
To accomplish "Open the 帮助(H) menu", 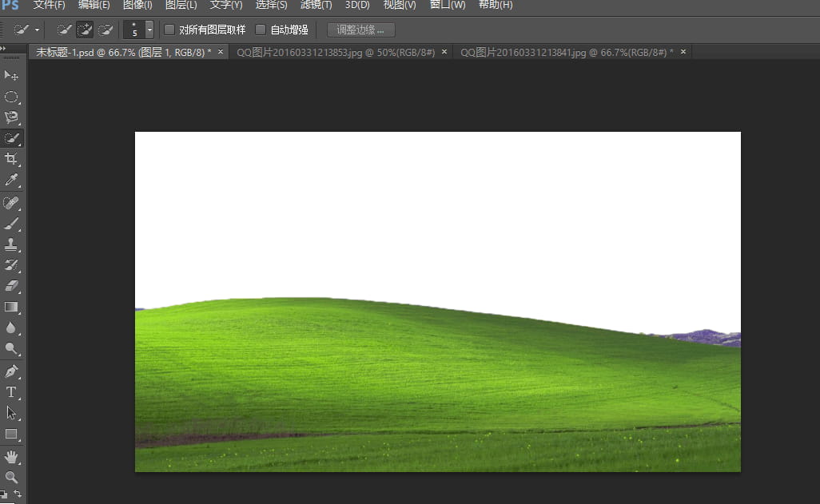I will click(496, 6).
